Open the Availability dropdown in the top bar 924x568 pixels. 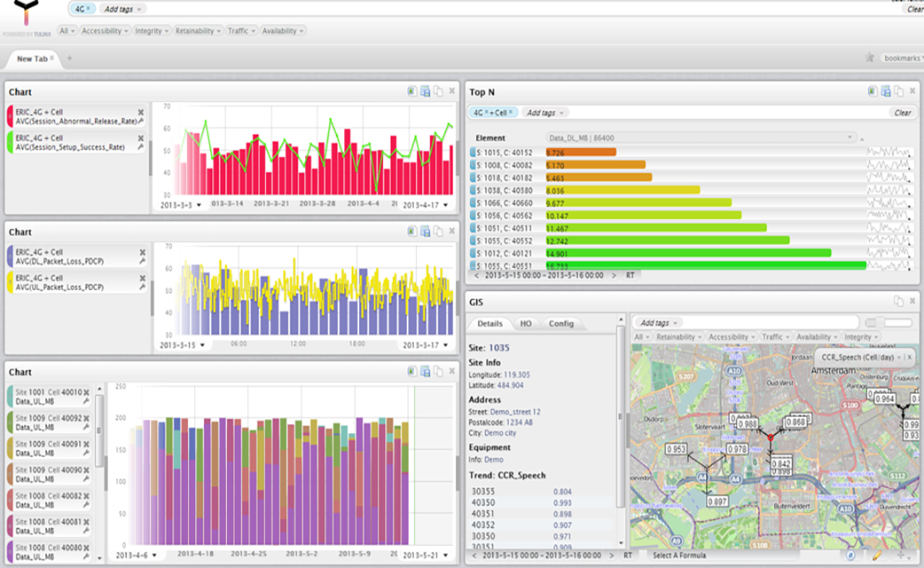click(x=283, y=31)
